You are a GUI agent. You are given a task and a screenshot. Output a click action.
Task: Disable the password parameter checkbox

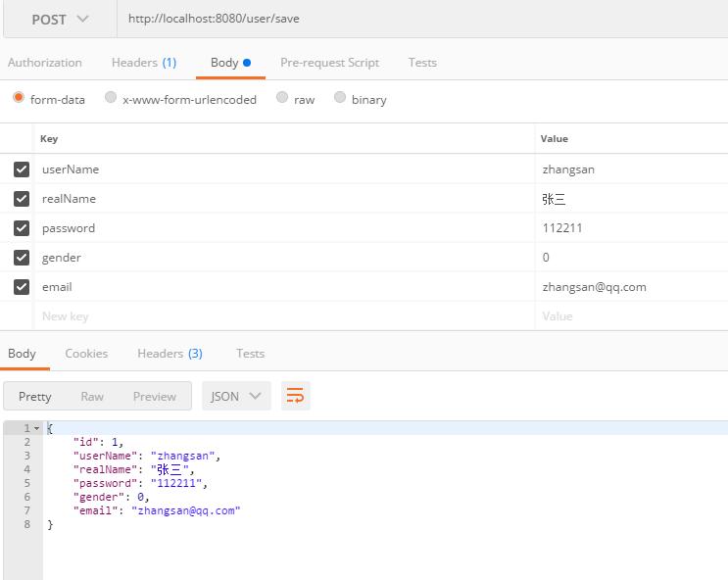coord(22,228)
